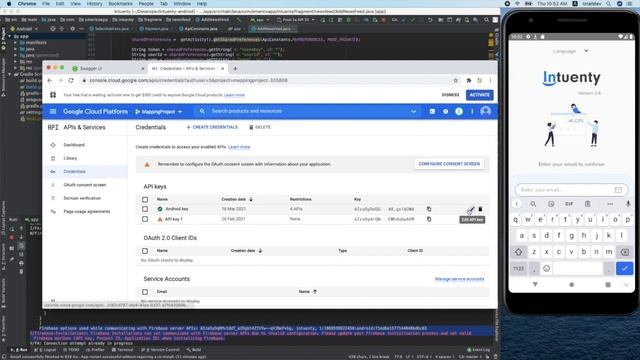This screenshot has height=360, width=640.
Task: Click the ACTIVATE free trial button
Action: coord(480,95)
